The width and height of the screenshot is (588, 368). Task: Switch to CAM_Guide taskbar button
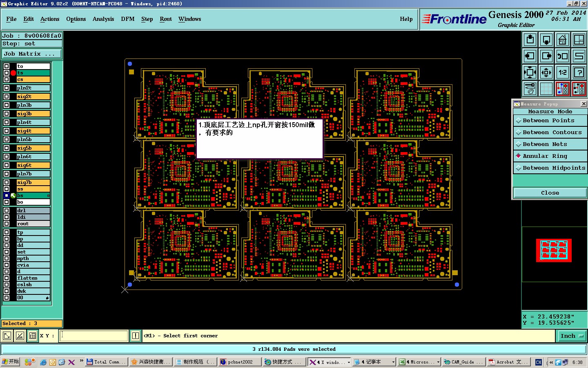pos(464,362)
